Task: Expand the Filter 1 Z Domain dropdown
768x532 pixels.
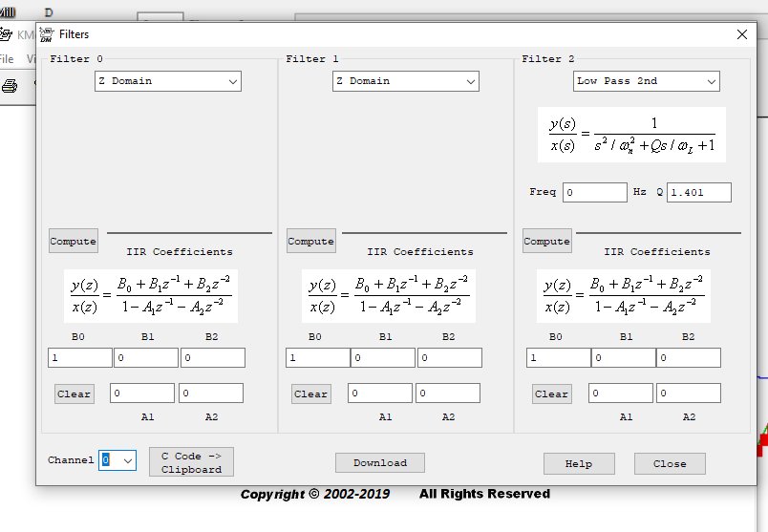Action: [405, 81]
